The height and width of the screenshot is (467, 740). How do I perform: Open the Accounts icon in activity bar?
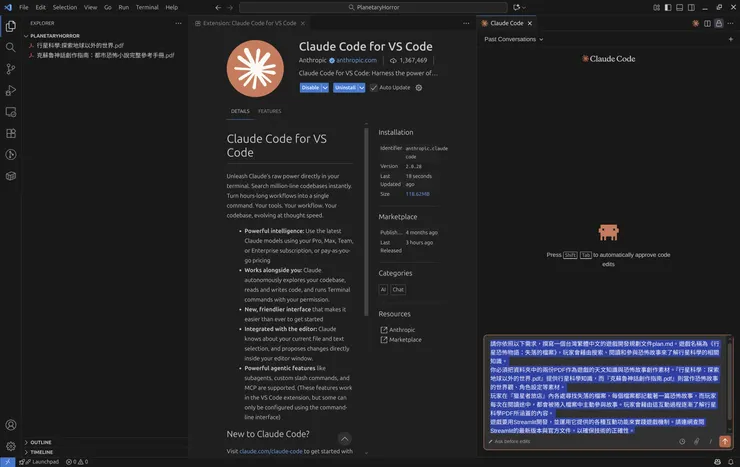10,425
